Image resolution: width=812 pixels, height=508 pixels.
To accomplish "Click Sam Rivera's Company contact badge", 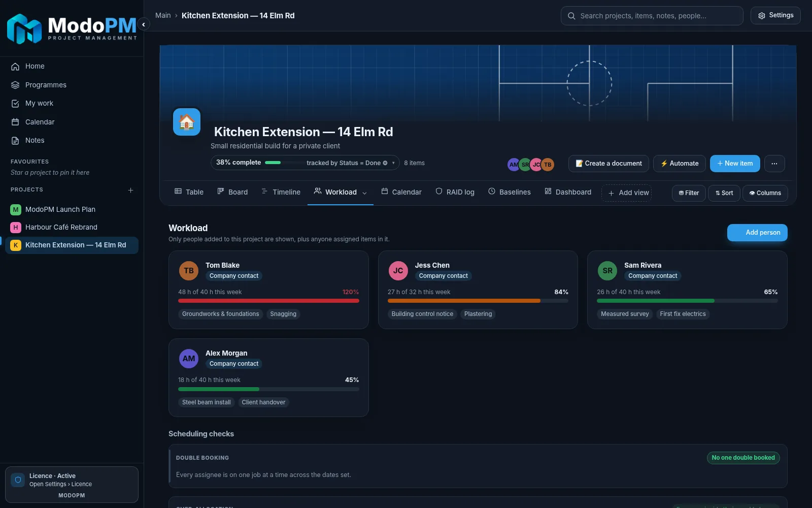I will 653,276.
